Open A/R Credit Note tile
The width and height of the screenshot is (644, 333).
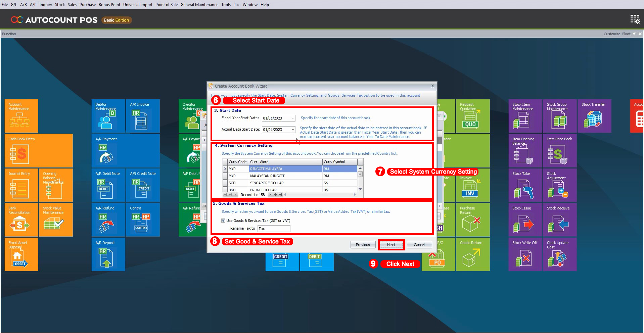pyautogui.click(x=143, y=185)
